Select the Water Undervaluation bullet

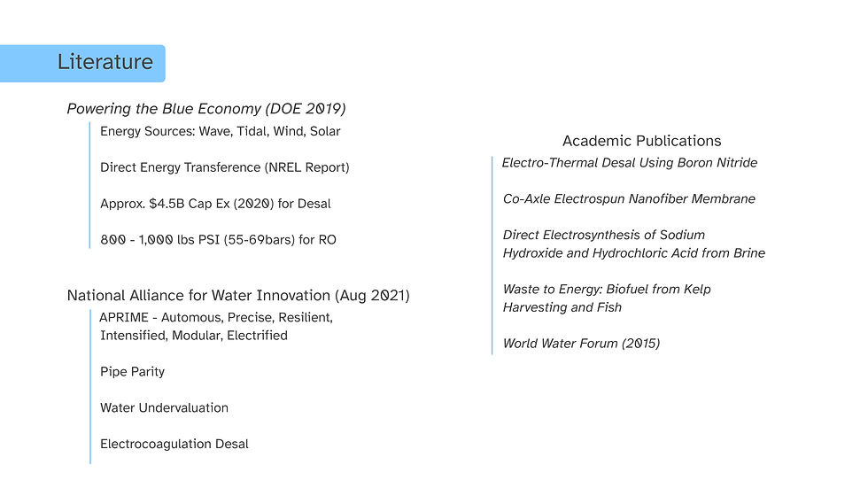pyautogui.click(x=164, y=407)
